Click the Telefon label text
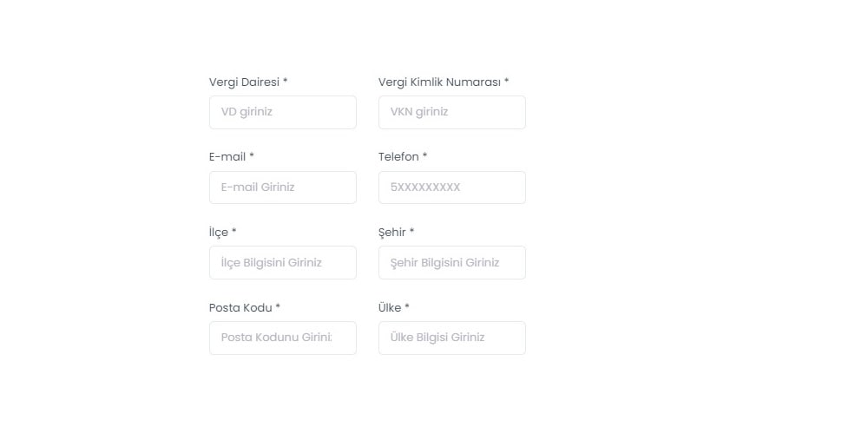 click(x=398, y=156)
